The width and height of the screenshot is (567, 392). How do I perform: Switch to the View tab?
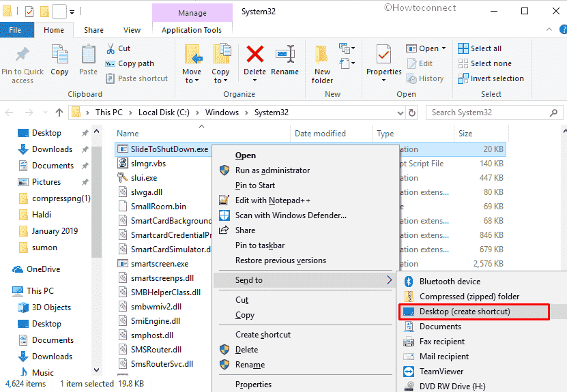pyautogui.click(x=132, y=30)
